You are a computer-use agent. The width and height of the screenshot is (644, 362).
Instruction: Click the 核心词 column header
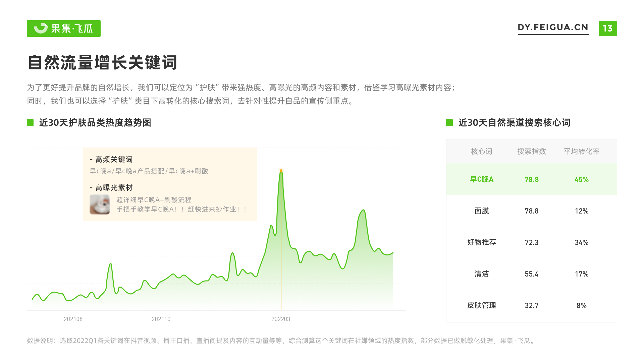[x=482, y=152]
